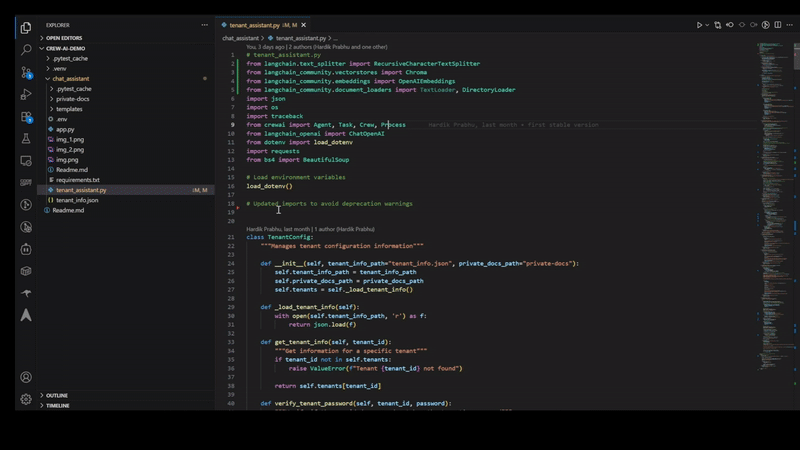Screen dimensions: 800x450
Task: Open img.png in the explorer
Action: (67, 160)
